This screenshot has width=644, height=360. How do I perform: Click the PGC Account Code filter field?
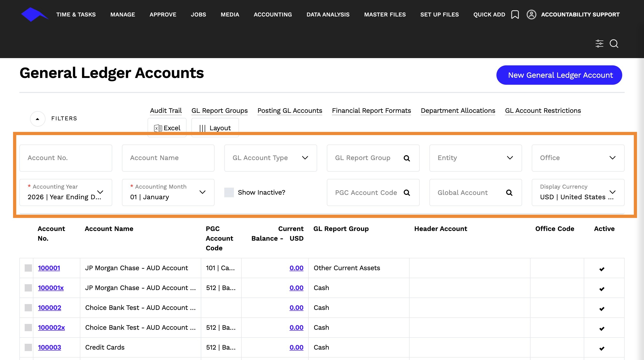pyautogui.click(x=373, y=192)
